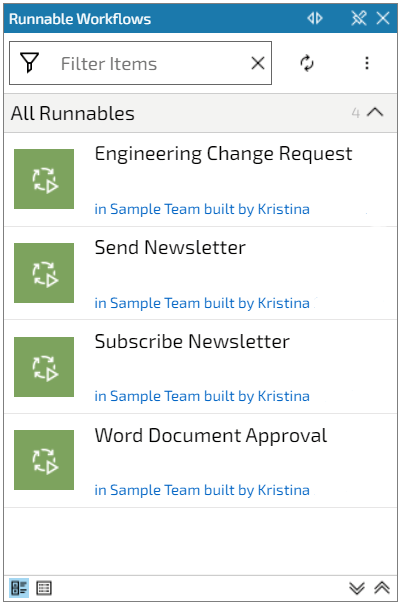The image size is (402, 606).
Task: Click the filter funnel icon
Action: point(29,63)
